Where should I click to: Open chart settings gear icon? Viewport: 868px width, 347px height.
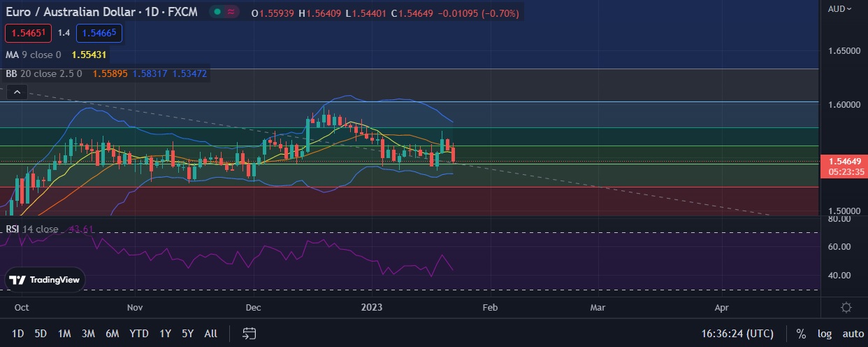846,307
